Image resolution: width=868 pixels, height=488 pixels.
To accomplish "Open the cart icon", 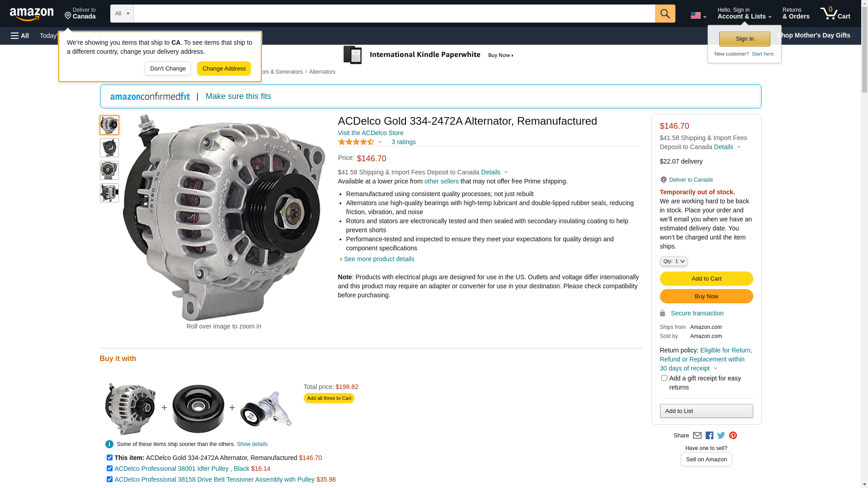I will pos(835,14).
